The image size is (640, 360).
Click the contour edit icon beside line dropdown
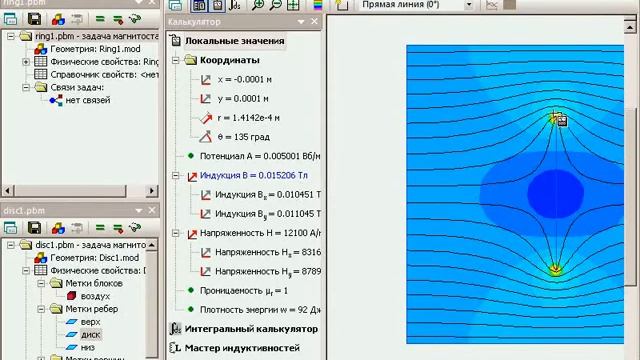tap(341, 5)
